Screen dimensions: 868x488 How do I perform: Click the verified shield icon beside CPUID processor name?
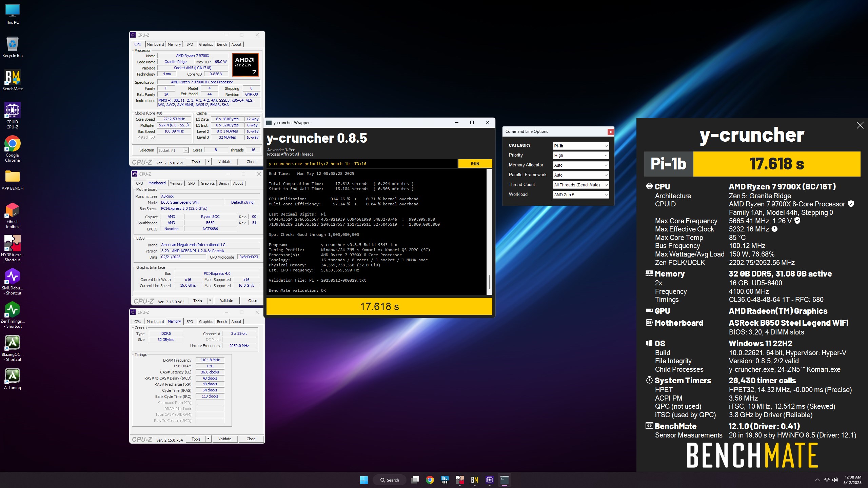(x=851, y=204)
